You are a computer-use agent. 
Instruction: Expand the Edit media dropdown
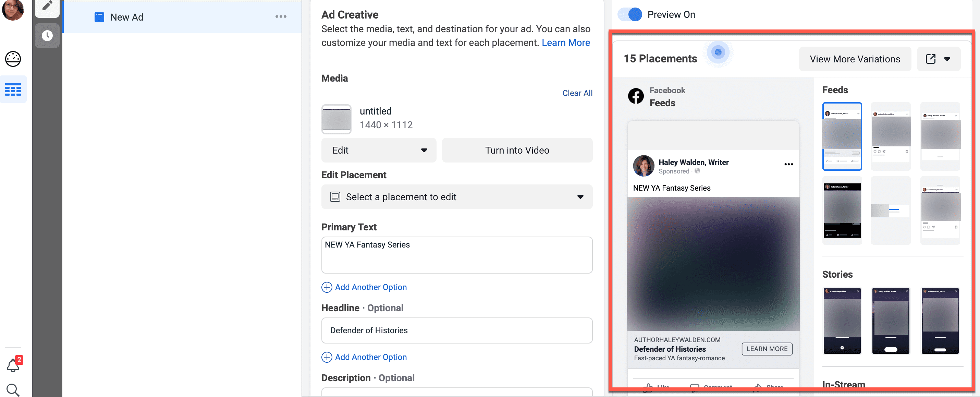(x=379, y=151)
